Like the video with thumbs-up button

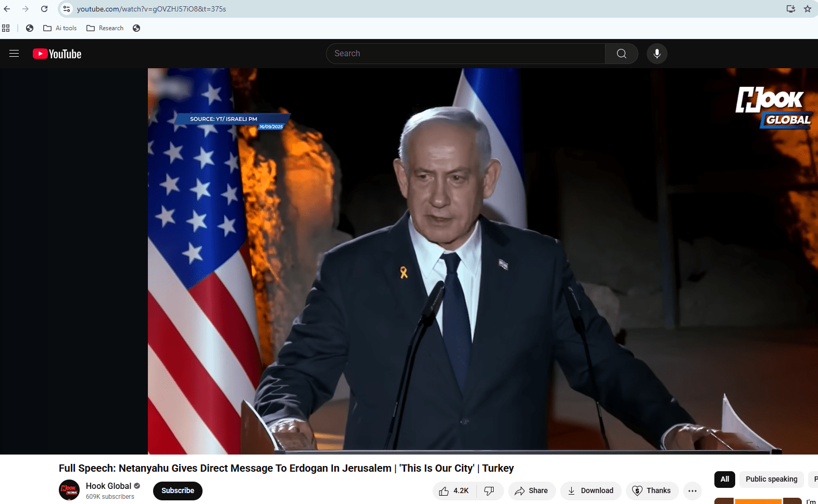click(454, 490)
